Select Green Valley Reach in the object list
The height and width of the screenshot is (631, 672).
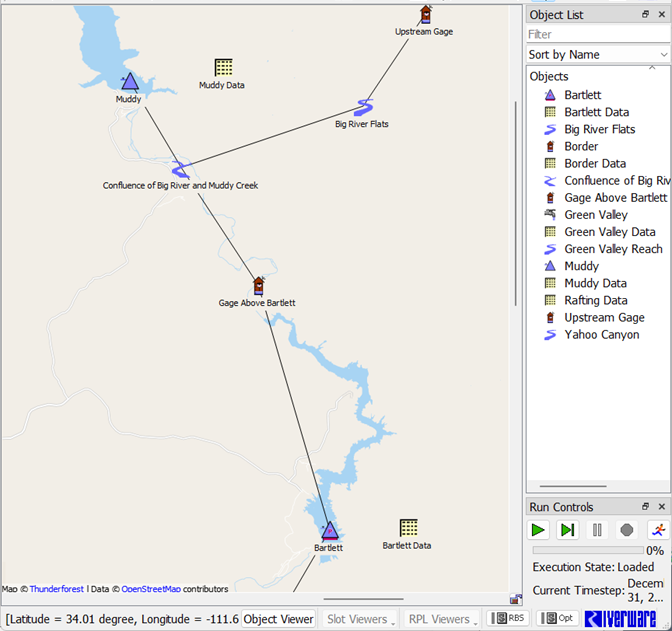point(613,249)
